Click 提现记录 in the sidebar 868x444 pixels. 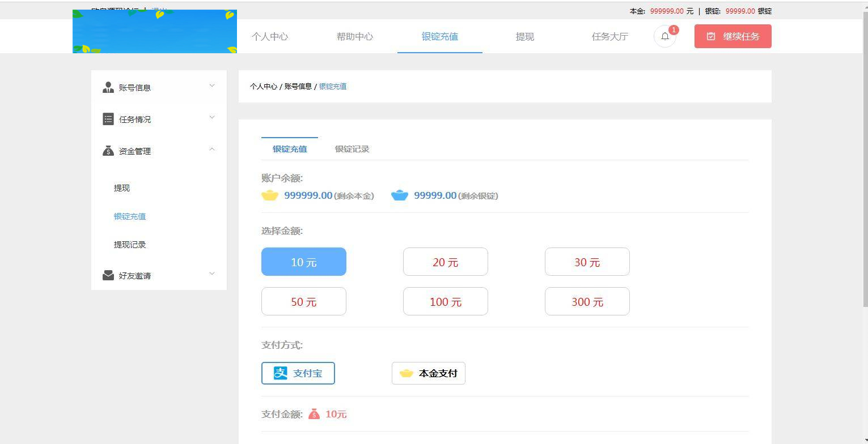129,244
